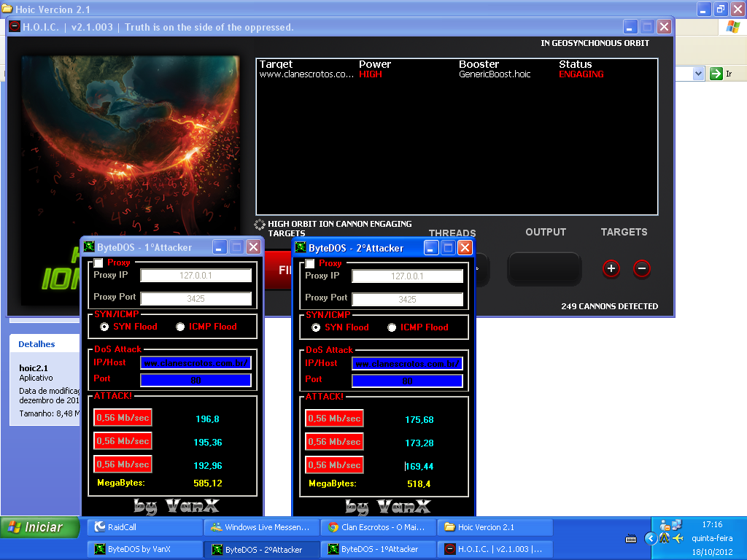Minimize the ByteDOS 2ºAttacker window

tap(431, 248)
